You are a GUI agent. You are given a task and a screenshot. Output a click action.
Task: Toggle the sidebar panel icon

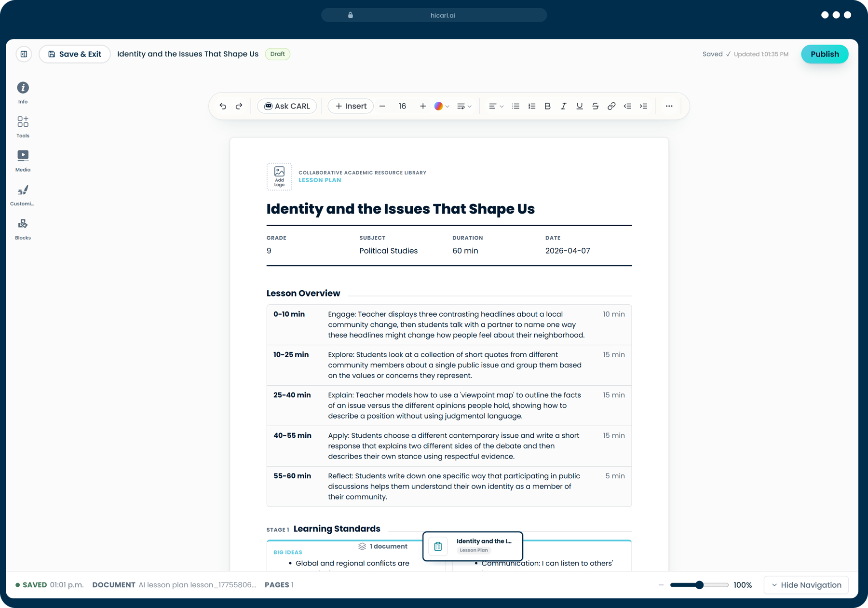(x=24, y=54)
